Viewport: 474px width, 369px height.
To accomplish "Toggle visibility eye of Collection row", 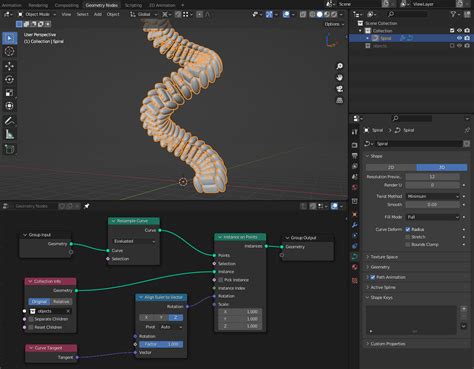I will point(459,30).
